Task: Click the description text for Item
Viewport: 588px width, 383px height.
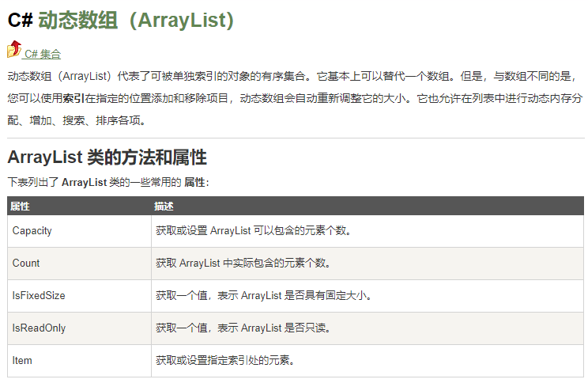Action: (225, 360)
